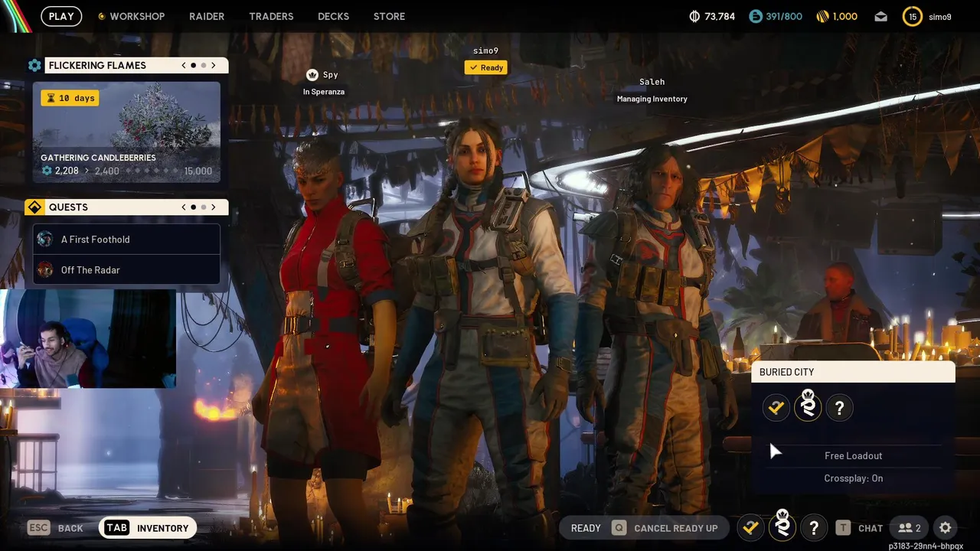Visit the STORE tab

click(x=389, y=16)
